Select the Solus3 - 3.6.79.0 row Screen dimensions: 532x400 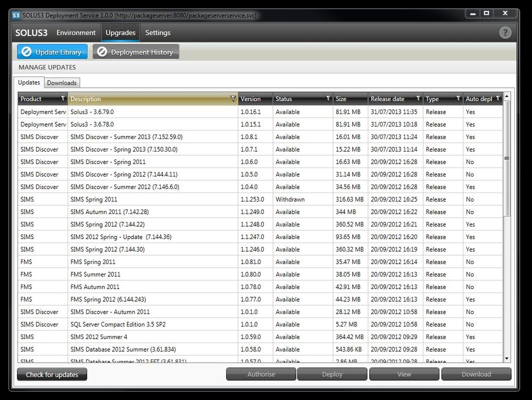click(x=260, y=112)
